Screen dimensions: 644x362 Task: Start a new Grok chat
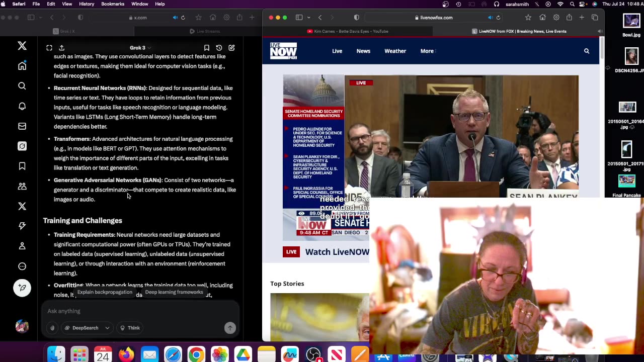pos(231,48)
